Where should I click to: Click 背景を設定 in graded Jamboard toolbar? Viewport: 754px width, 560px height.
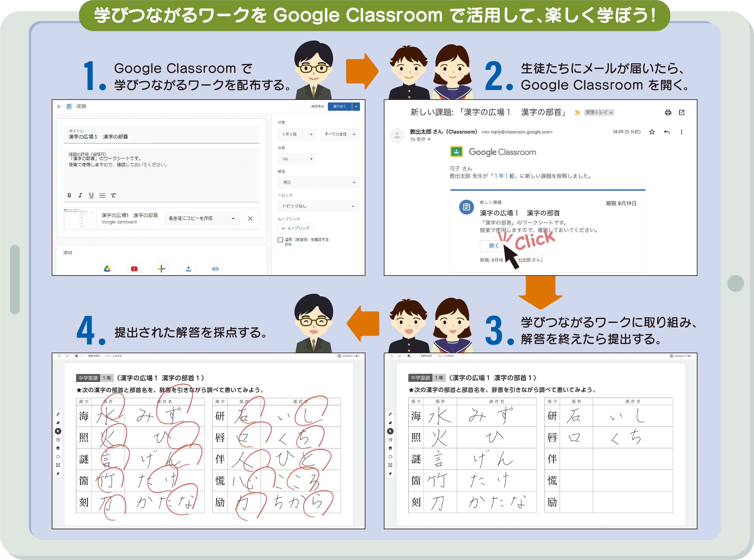click(x=94, y=356)
